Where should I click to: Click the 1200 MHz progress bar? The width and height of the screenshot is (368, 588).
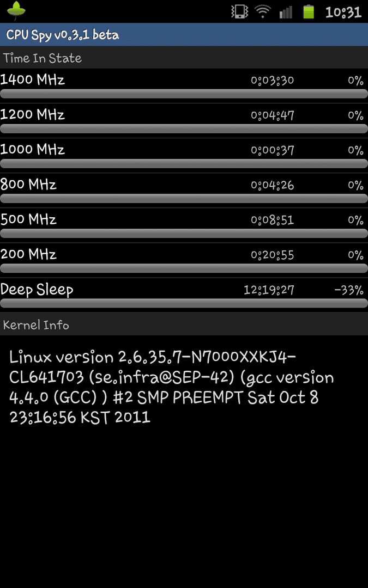(184, 128)
